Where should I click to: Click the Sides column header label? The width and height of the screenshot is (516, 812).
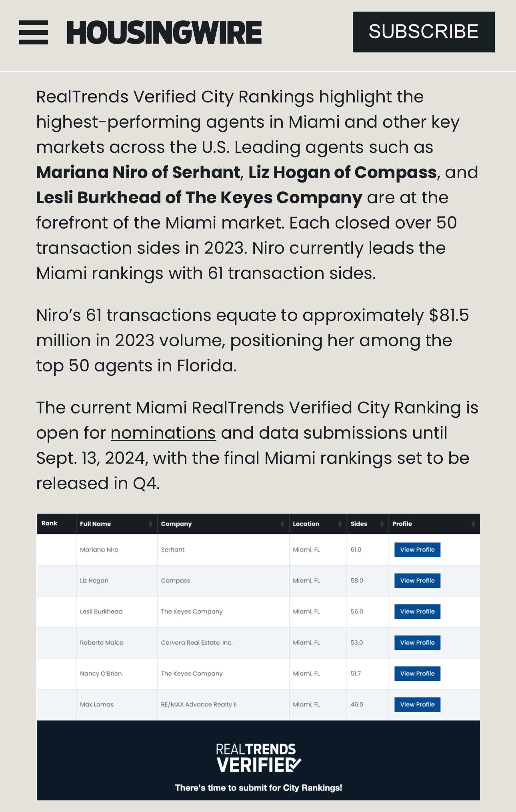click(x=359, y=524)
